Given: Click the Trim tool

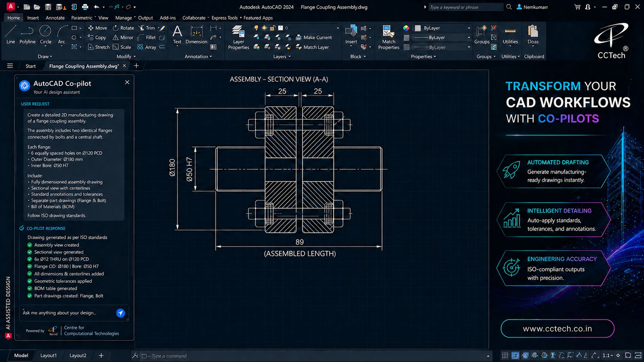Looking at the screenshot, I should tap(147, 28).
